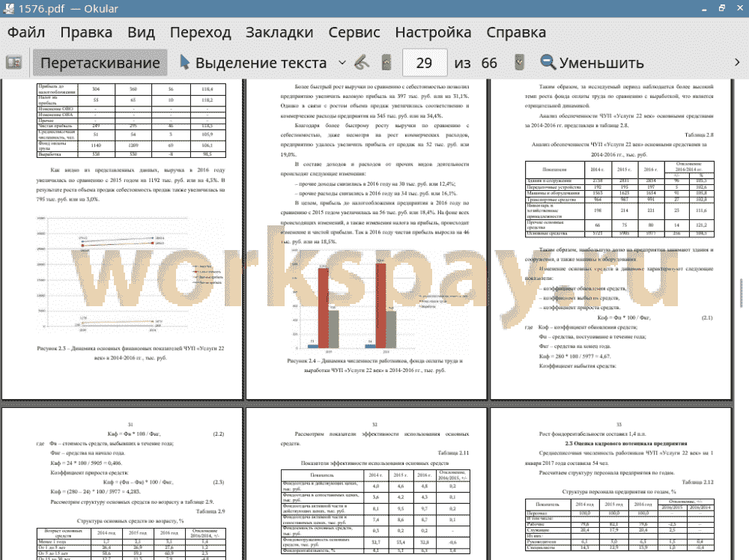Click the vertical scrollbar handle

[x=742, y=293]
